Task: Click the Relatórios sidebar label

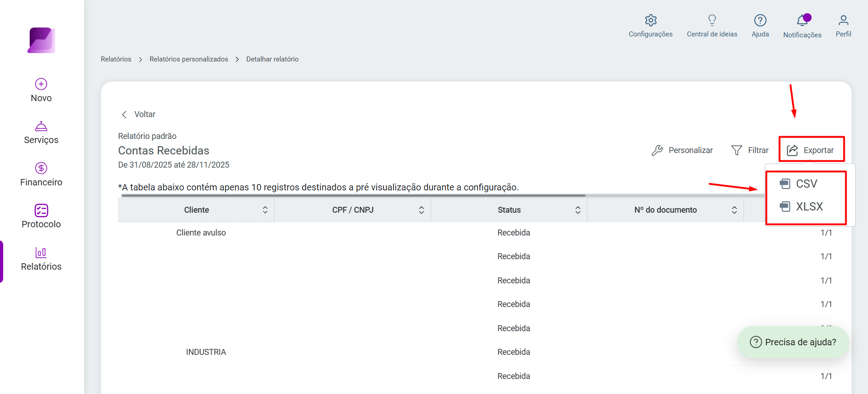Action: tap(41, 266)
